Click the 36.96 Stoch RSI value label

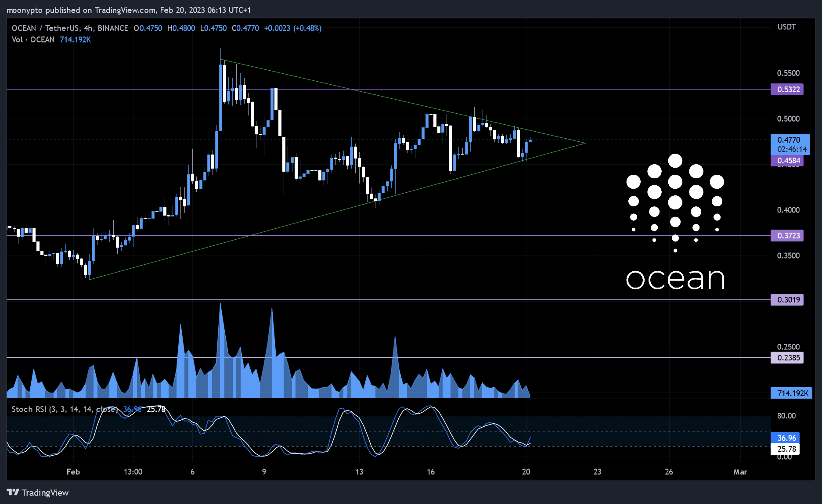(785, 438)
